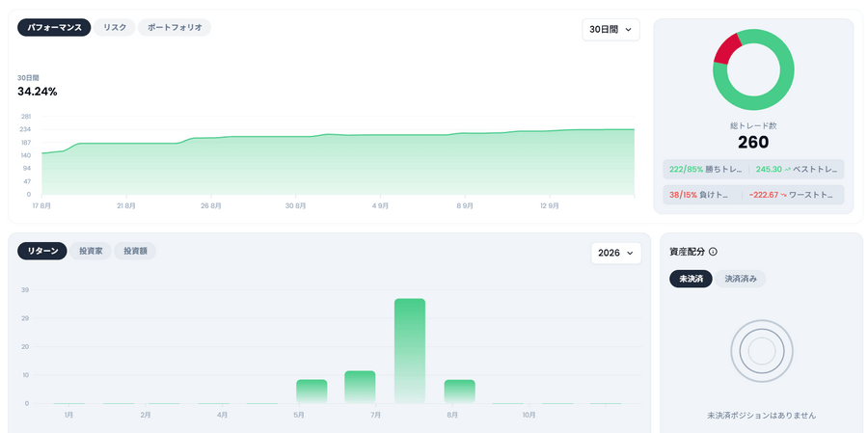
Task: Click the bar above the 7月 label
Action: click(x=360, y=387)
